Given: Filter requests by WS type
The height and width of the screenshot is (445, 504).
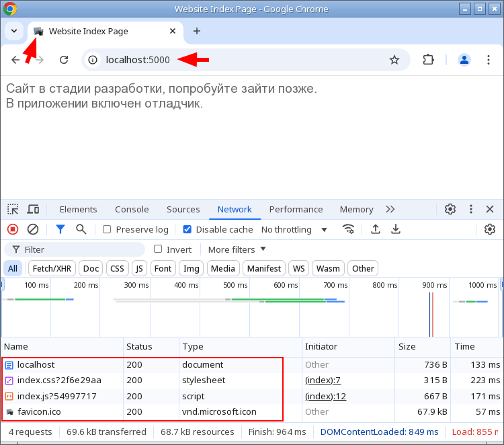Looking at the screenshot, I should pos(298,268).
